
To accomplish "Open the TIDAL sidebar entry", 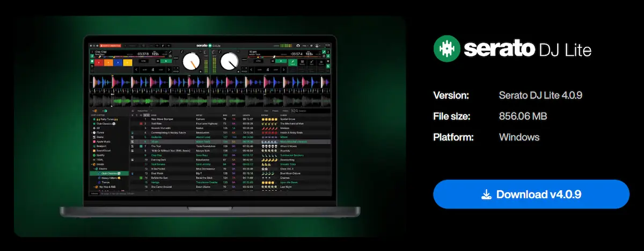I will coord(99,160).
